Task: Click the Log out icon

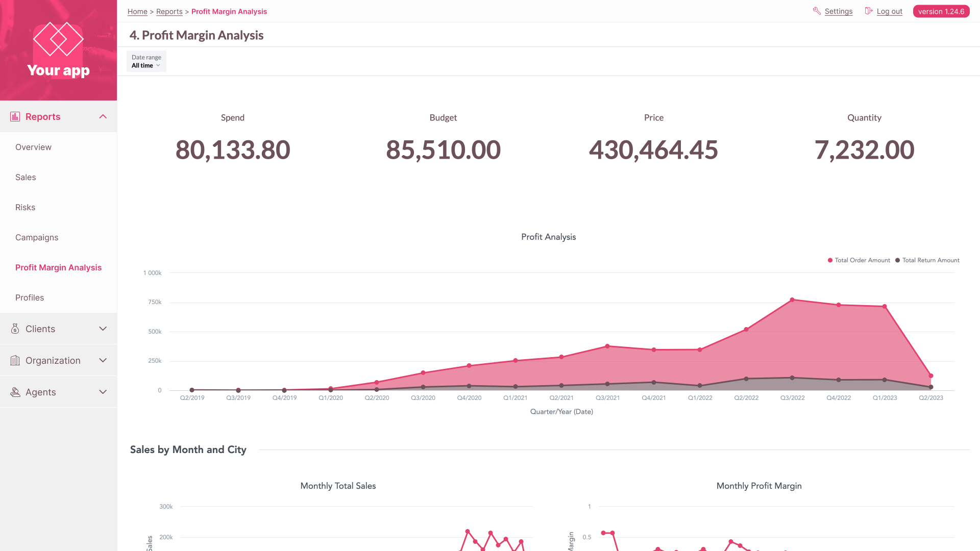Action: click(868, 11)
